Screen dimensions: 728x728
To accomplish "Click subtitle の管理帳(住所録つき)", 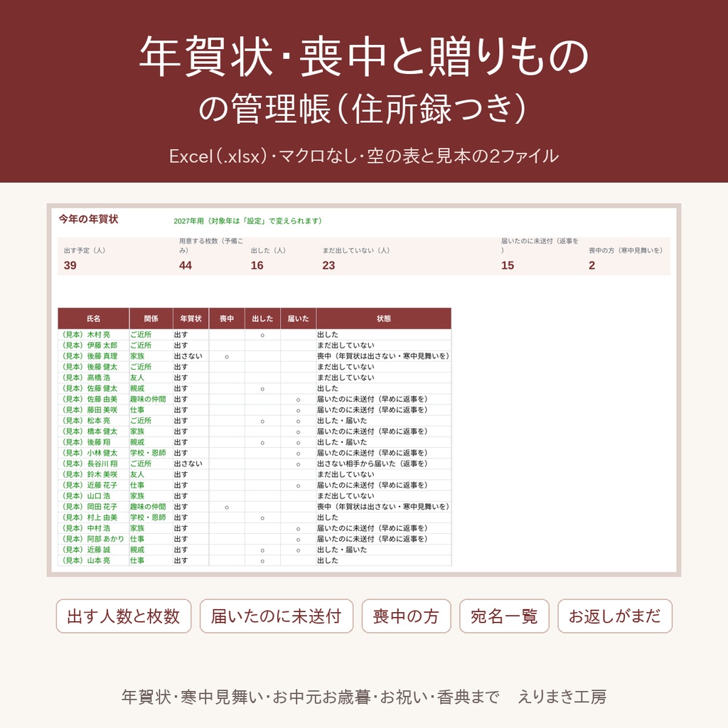I will (364, 109).
